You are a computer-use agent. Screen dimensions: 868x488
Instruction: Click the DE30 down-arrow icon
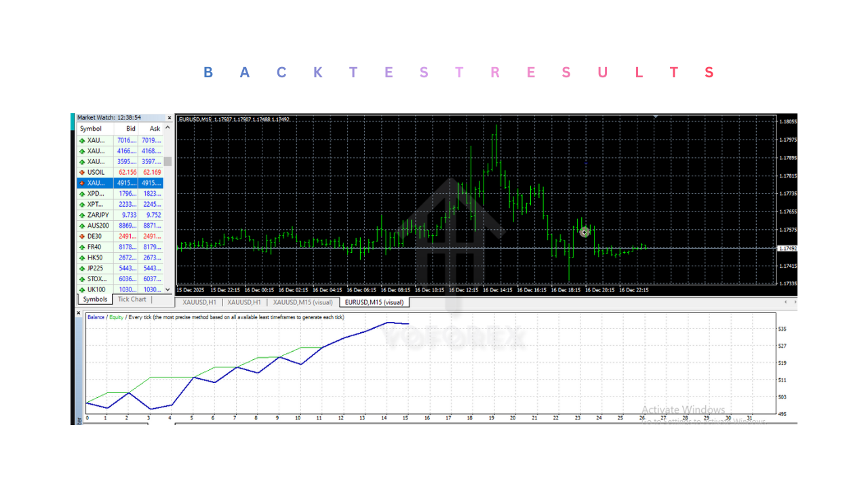(x=82, y=237)
